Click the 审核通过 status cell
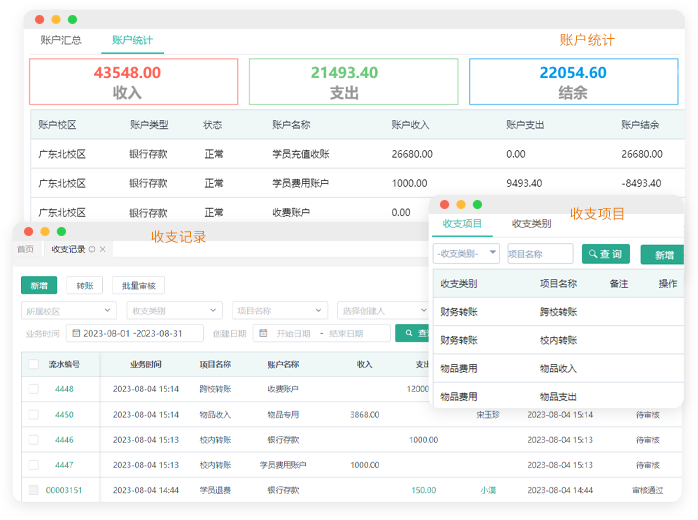698x520 pixels. click(x=647, y=490)
